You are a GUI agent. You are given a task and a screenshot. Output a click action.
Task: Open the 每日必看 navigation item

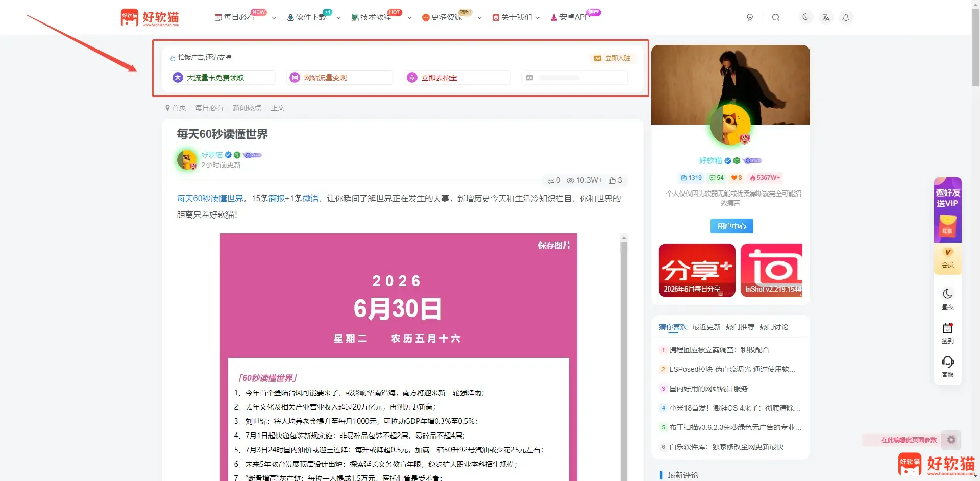pos(234,17)
